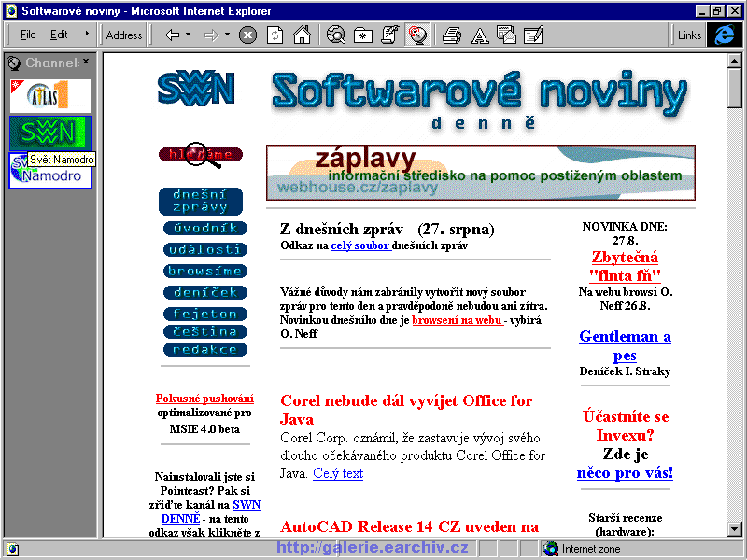The height and width of the screenshot is (560, 747).
Task: Open the Mail toolbar icon
Action: tap(506, 35)
